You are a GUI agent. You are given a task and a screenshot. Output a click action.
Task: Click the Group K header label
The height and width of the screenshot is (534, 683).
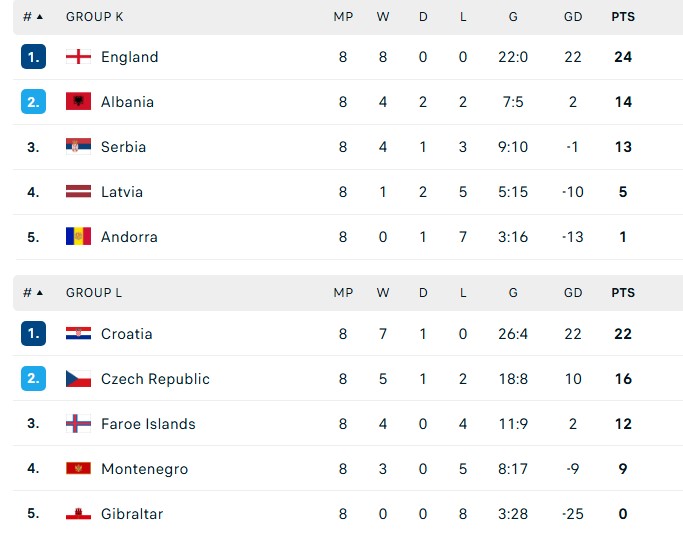pyautogui.click(x=95, y=17)
